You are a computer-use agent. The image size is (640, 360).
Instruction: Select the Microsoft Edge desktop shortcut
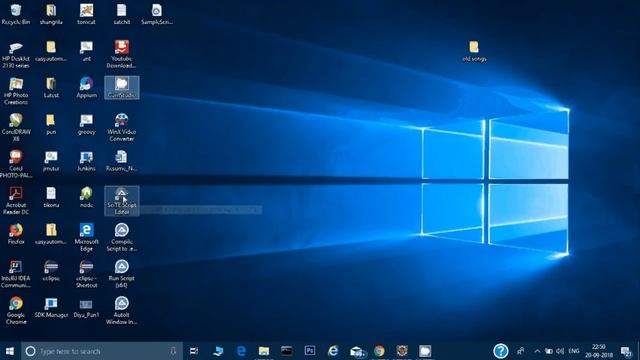click(86, 238)
